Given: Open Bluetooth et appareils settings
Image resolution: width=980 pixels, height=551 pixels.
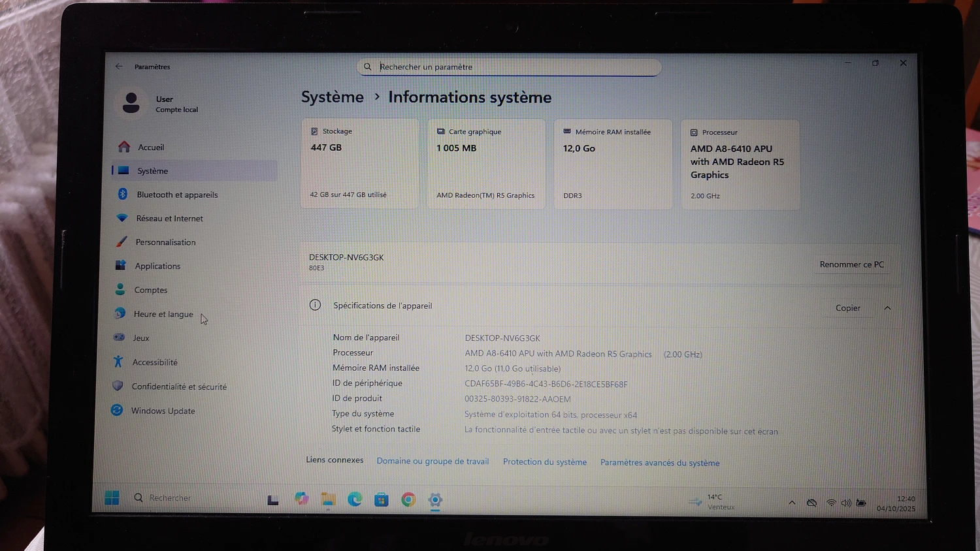Looking at the screenshot, I should click(x=177, y=195).
